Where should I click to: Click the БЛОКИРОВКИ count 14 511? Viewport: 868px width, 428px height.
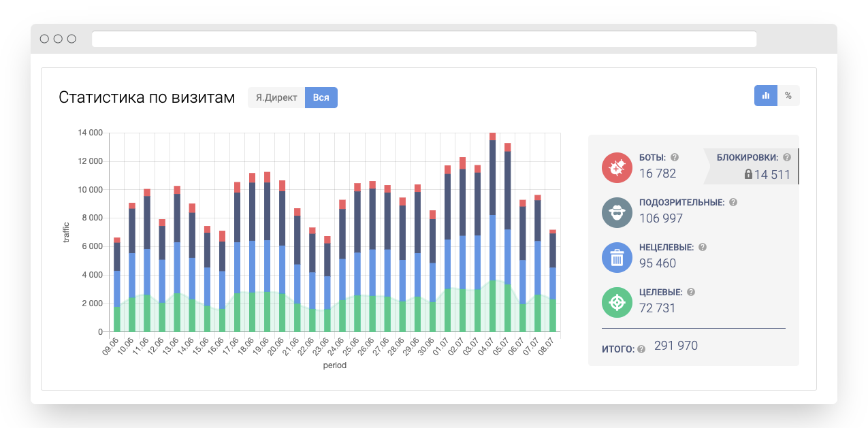click(772, 175)
